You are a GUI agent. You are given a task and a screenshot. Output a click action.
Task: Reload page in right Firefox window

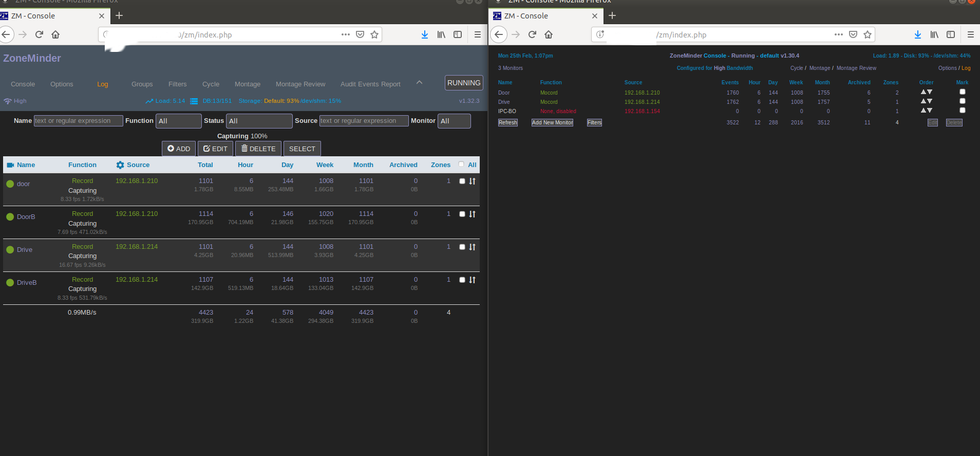(x=532, y=34)
